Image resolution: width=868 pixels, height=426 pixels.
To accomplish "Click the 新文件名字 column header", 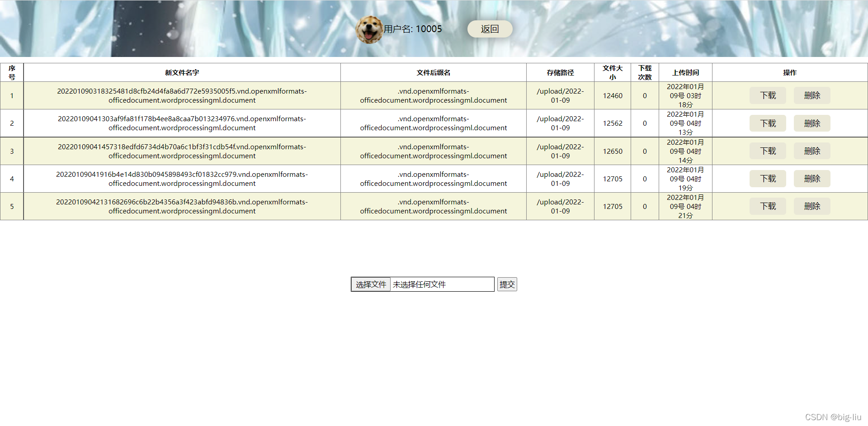I will 182,72.
